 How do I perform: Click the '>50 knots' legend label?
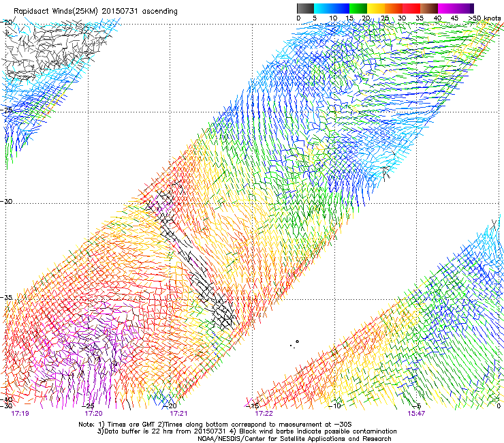[484, 18]
